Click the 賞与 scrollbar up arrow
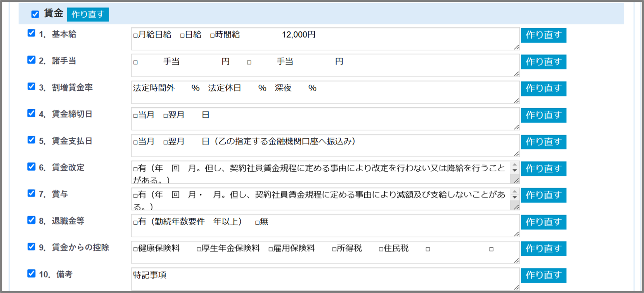Viewport: 644px width, 293px height. pyautogui.click(x=515, y=191)
